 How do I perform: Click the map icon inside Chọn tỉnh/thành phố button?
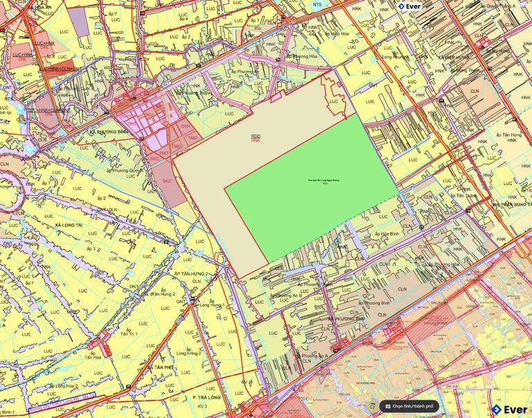click(388, 406)
